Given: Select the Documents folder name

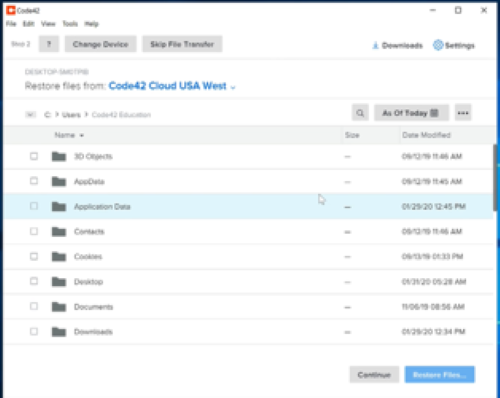Looking at the screenshot, I should pyautogui.click(x=93, y=307).
